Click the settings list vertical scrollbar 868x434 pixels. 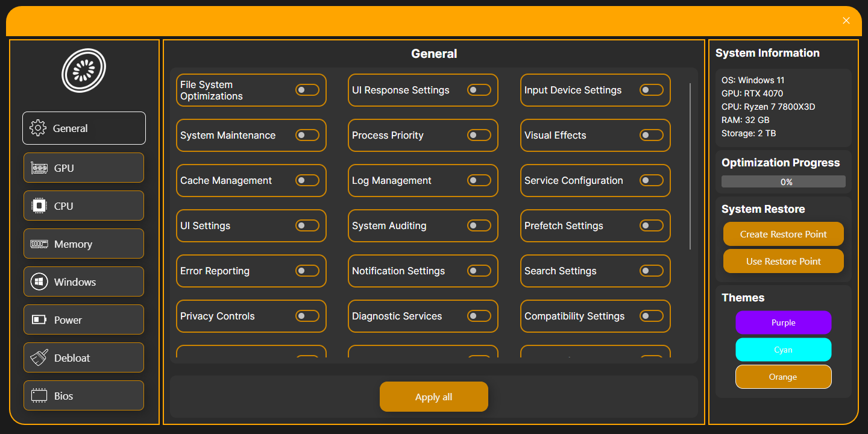point(690,166)
